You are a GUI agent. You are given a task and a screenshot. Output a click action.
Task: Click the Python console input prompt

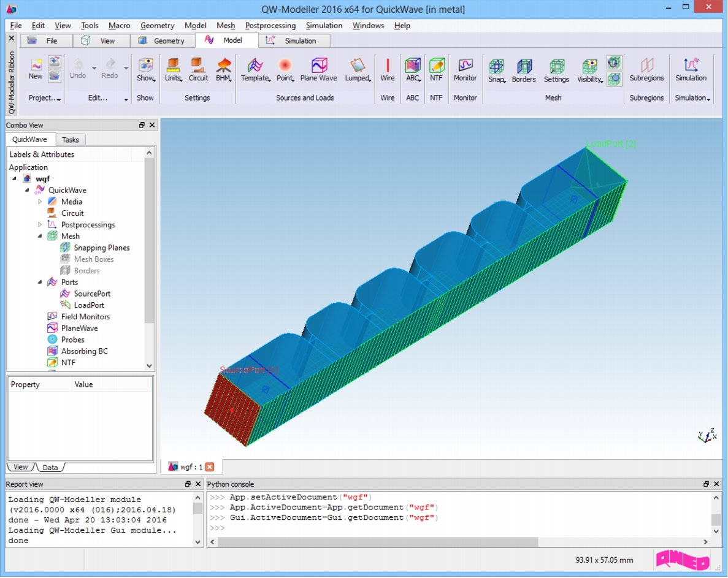(217, 528)
